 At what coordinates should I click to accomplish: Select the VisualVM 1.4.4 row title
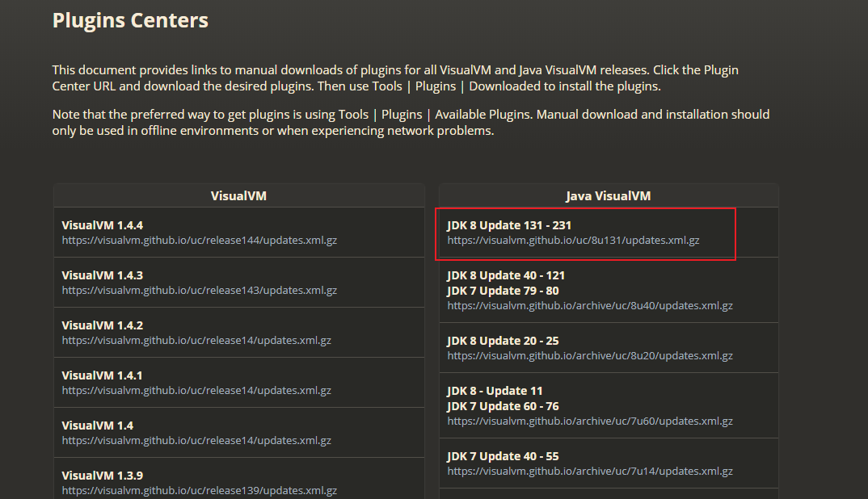103,226
